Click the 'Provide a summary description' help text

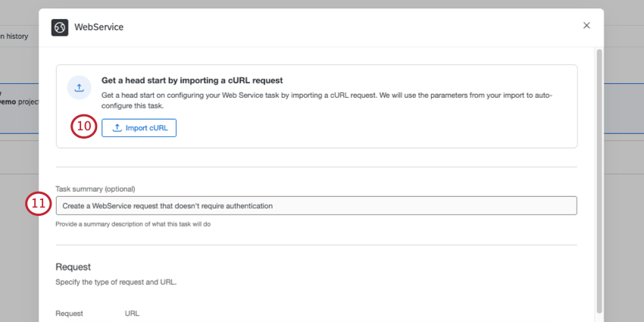point(133,224)
